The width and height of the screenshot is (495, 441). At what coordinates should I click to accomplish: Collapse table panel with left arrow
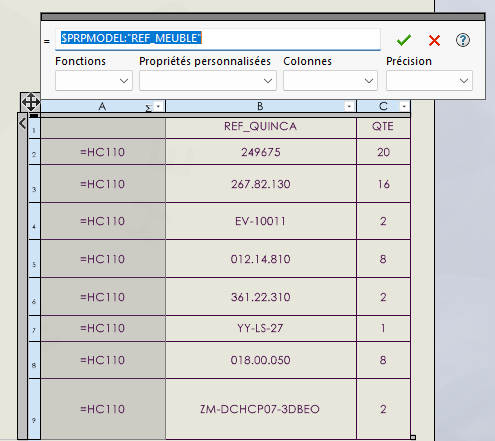tap(22, 123)
